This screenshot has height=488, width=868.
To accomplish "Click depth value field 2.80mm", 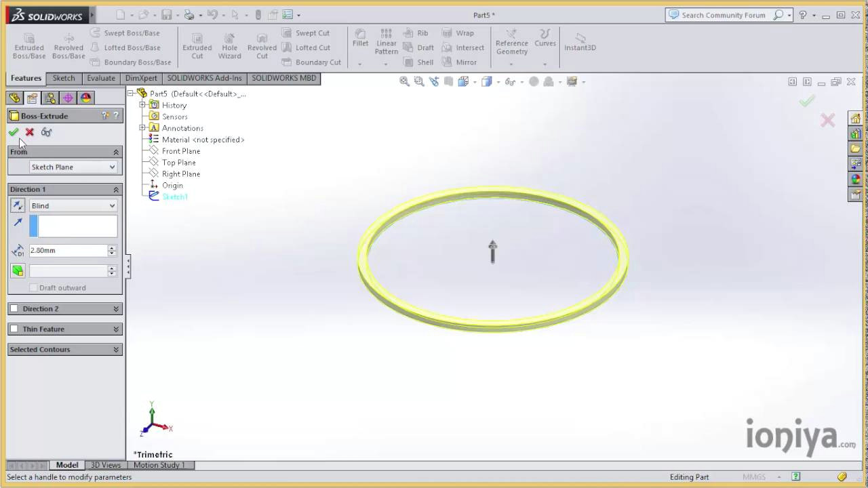I will click(x=68, y=250).
